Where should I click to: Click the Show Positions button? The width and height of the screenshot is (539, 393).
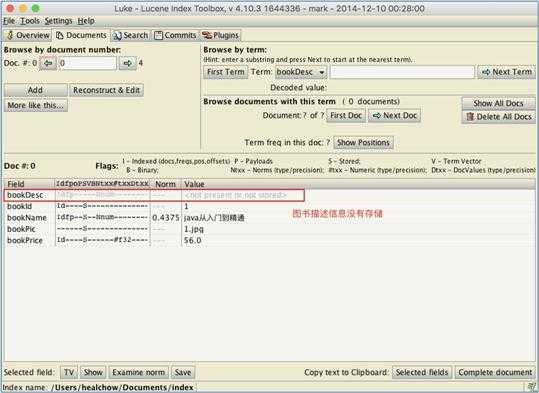[363, 142]
